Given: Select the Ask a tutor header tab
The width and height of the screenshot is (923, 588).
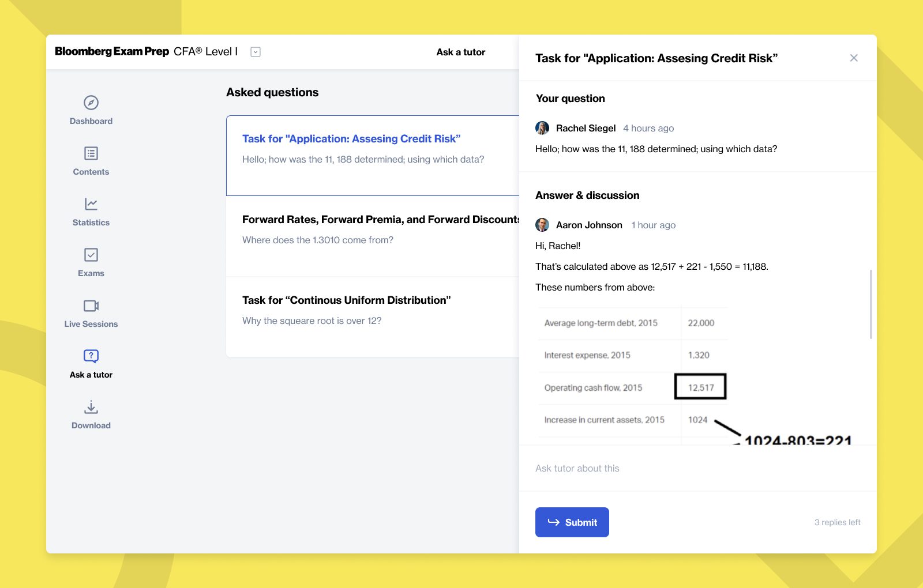Looking at the screenshot, I should (460, 52).
